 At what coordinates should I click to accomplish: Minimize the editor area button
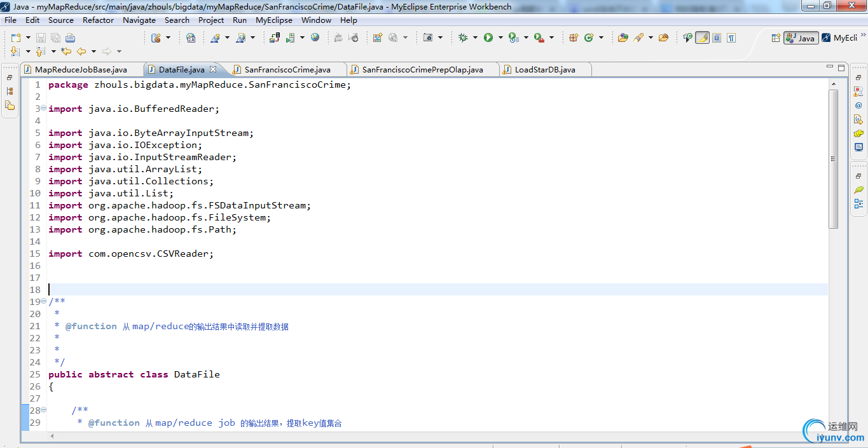829,67
